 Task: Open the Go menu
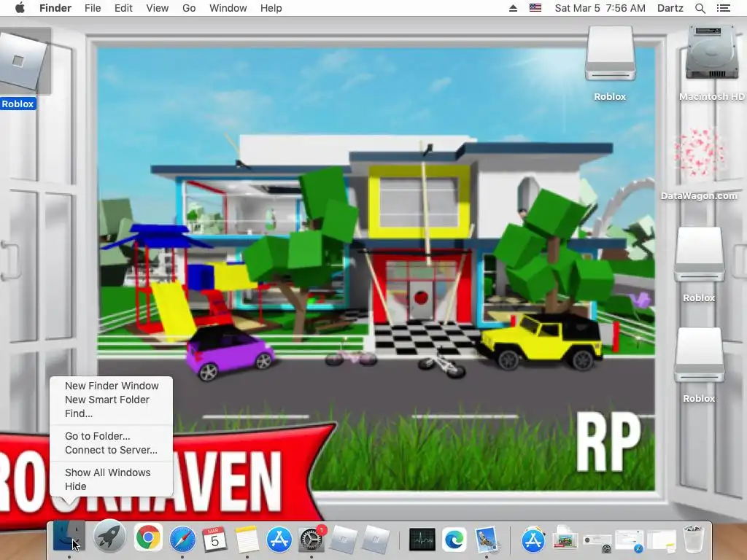tap(189, 8)
